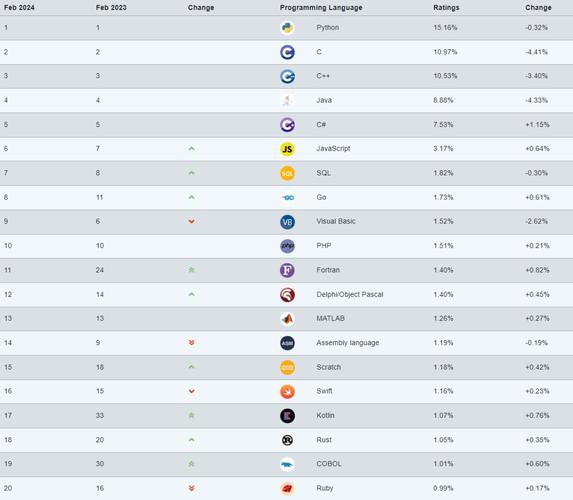Click the green up arrow for Go

(x=191, y=197)
